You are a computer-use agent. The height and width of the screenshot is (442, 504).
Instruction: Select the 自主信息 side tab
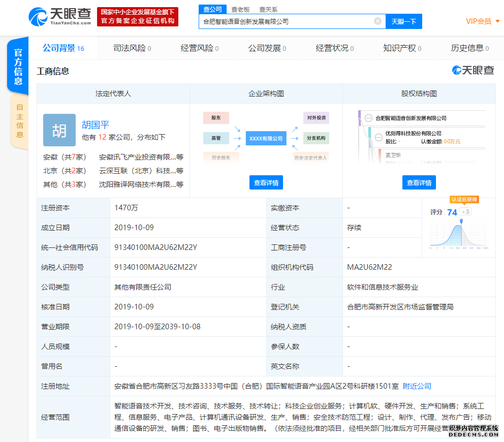pos(20,121)
